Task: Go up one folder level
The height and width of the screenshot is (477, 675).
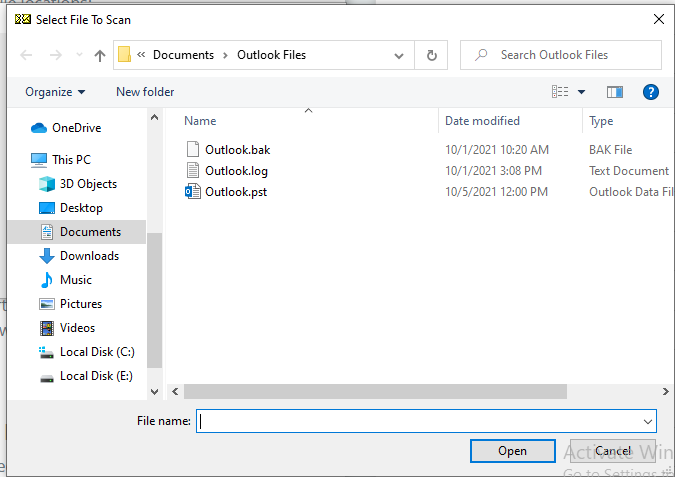Action: coord(100,55)
